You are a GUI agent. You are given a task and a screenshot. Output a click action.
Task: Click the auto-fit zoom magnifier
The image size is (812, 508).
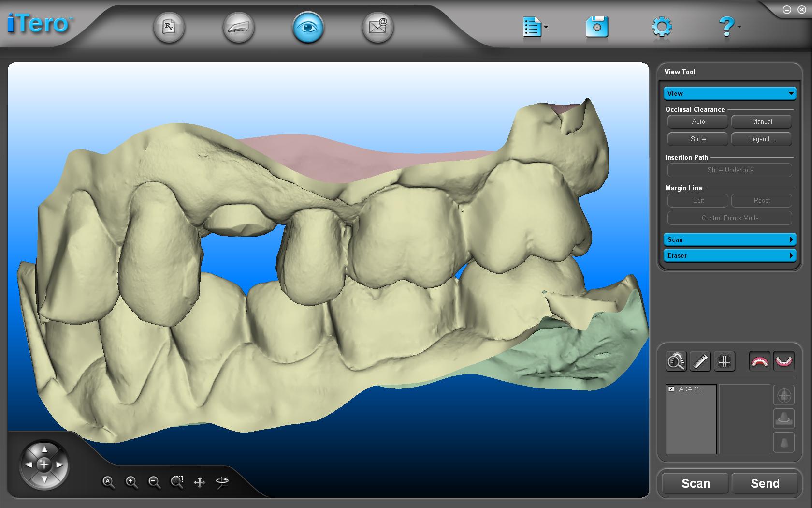point(108,482)
